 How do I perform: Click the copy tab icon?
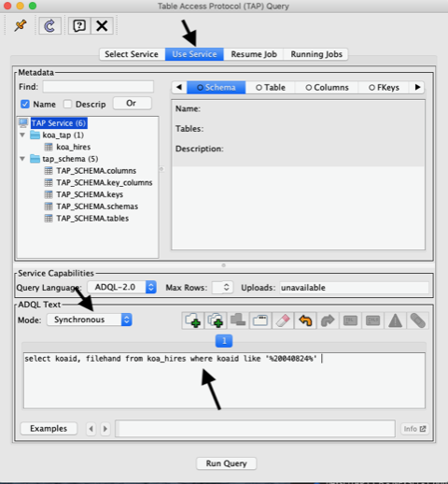[216, 320]
